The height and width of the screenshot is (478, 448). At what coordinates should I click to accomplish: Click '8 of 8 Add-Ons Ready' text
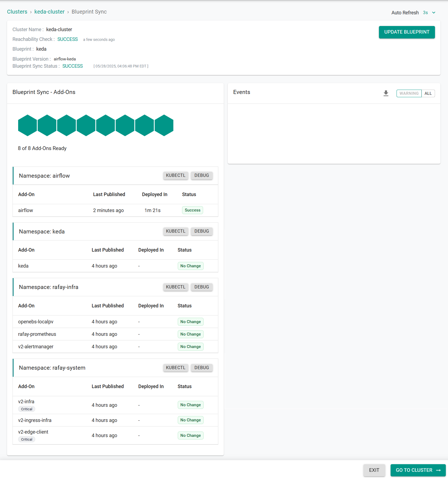point(42,148)
